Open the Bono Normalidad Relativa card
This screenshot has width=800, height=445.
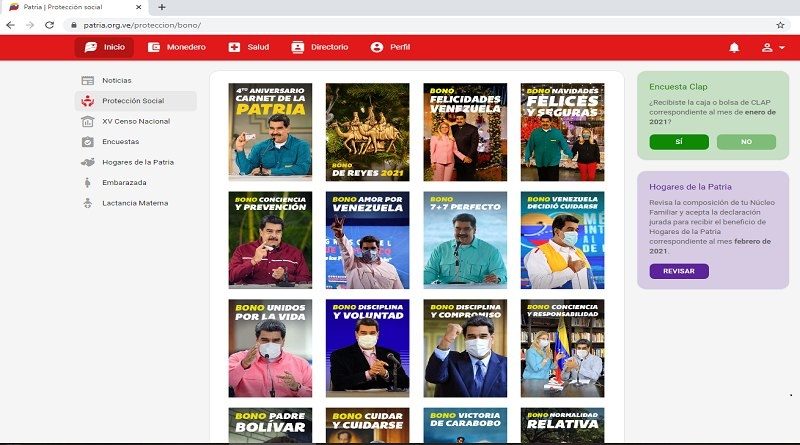pos(562,425)
